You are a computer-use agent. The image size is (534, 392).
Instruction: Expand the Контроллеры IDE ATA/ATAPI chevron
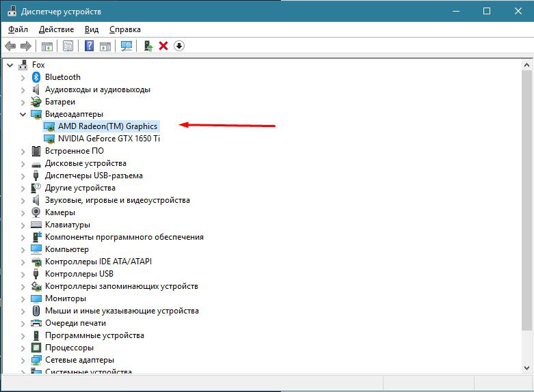click(x=23, y=262)
